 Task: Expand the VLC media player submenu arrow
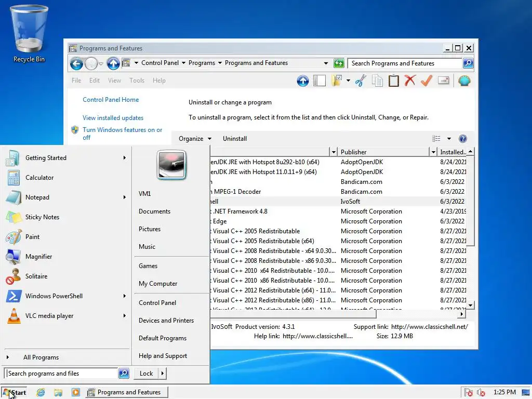click(x=125, y=315)
